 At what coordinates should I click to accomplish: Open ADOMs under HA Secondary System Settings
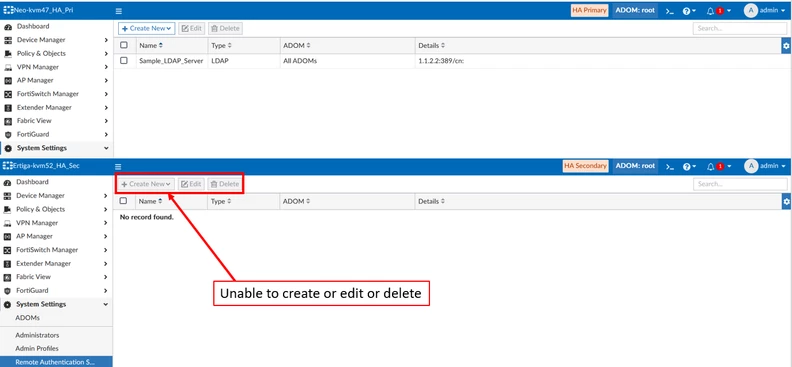click(x=27, y=318)
